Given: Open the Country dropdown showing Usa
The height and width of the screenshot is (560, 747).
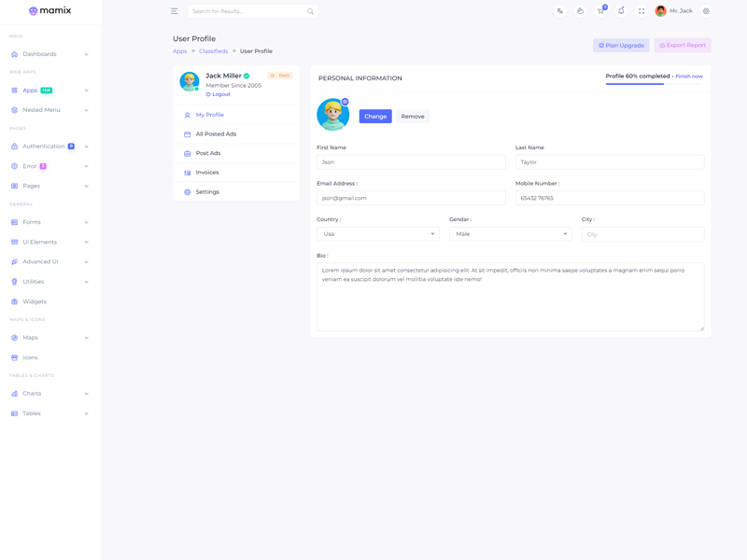Looking at the screenshot, I should pos(377,234).
